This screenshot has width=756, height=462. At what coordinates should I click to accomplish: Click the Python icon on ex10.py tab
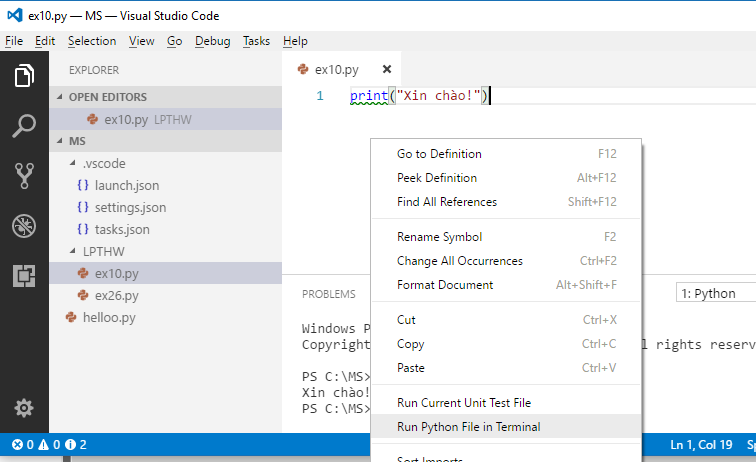[x=303, y=69]
